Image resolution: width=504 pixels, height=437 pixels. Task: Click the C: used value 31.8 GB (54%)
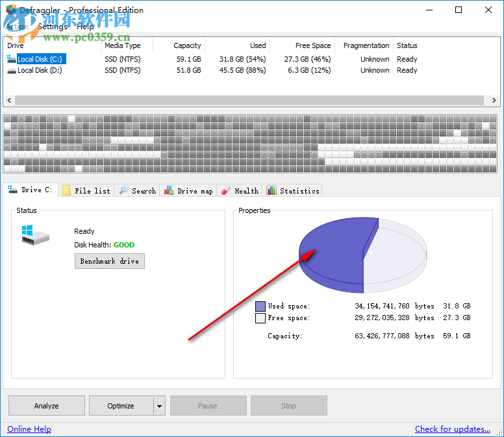click(x=243, y=59)
